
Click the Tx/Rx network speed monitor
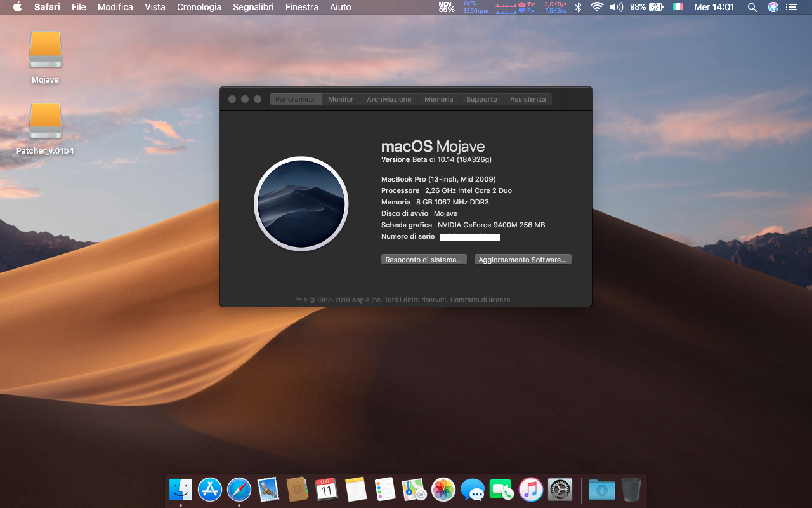coord(532,7)
